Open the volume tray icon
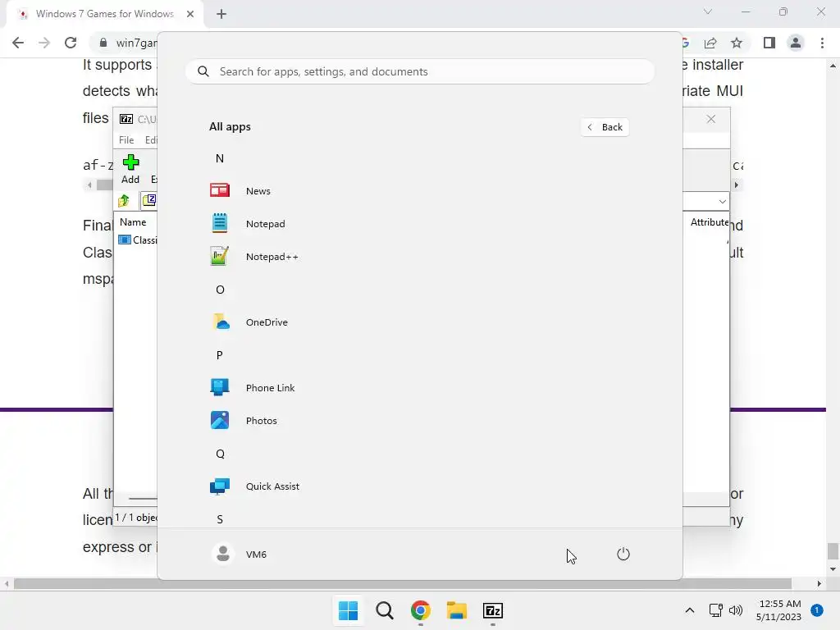This screenshot has width=840, height=630. tap(736, 610)
